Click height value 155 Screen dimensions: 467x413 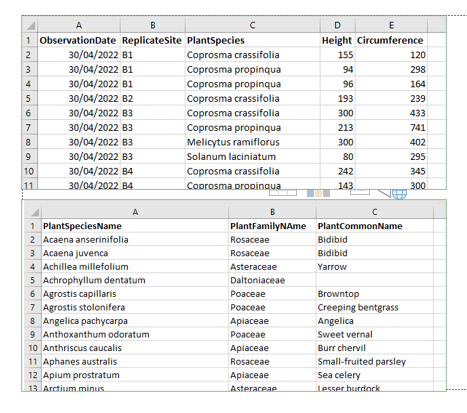(338, 55)
